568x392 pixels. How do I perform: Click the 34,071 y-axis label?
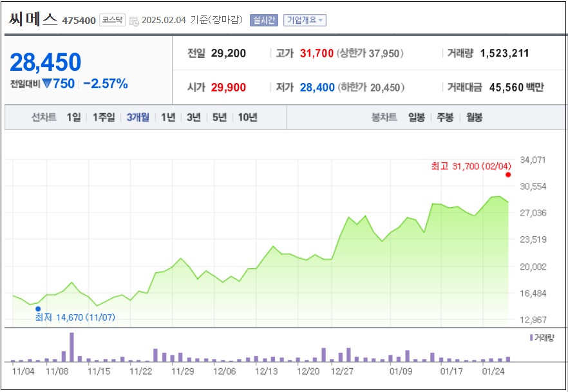click(533, 160)
